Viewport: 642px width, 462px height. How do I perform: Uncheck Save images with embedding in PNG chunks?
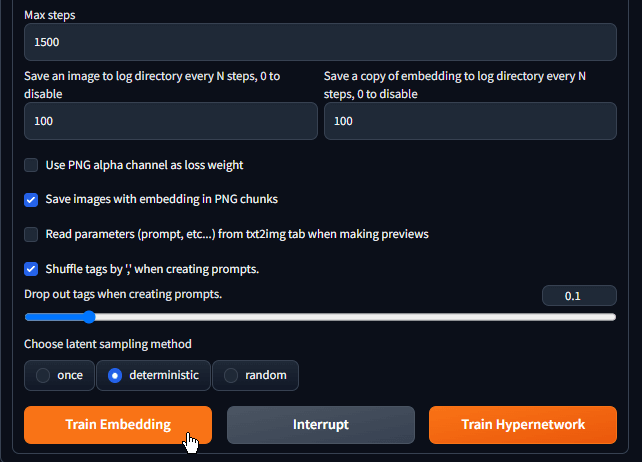point(31,200)
